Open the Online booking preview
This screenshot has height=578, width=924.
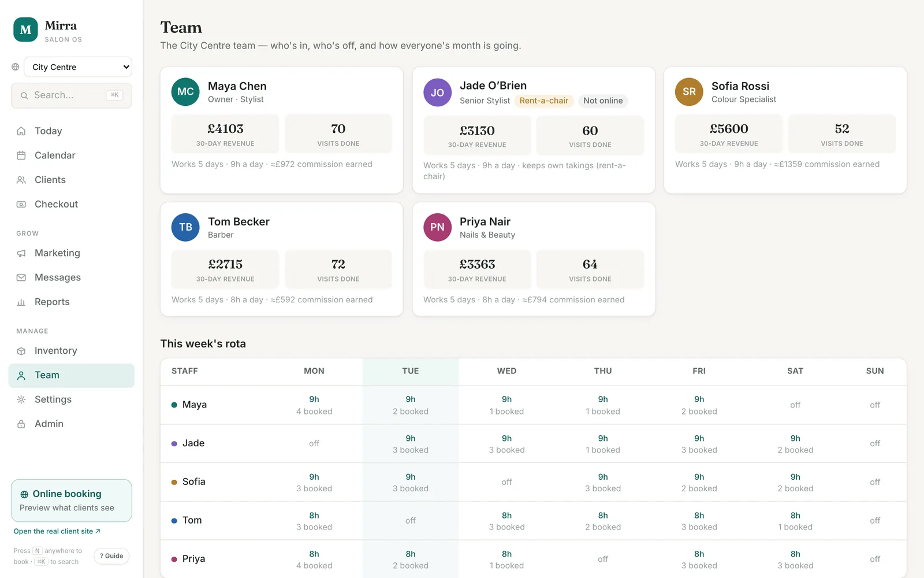tap(72, 501)
